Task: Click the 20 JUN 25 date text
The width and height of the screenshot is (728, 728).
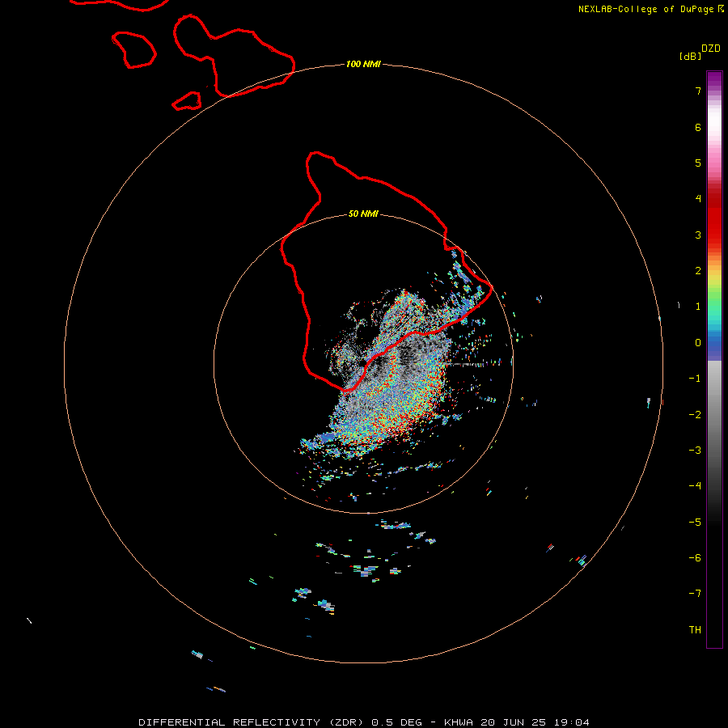Action: (x=513, y=722)
